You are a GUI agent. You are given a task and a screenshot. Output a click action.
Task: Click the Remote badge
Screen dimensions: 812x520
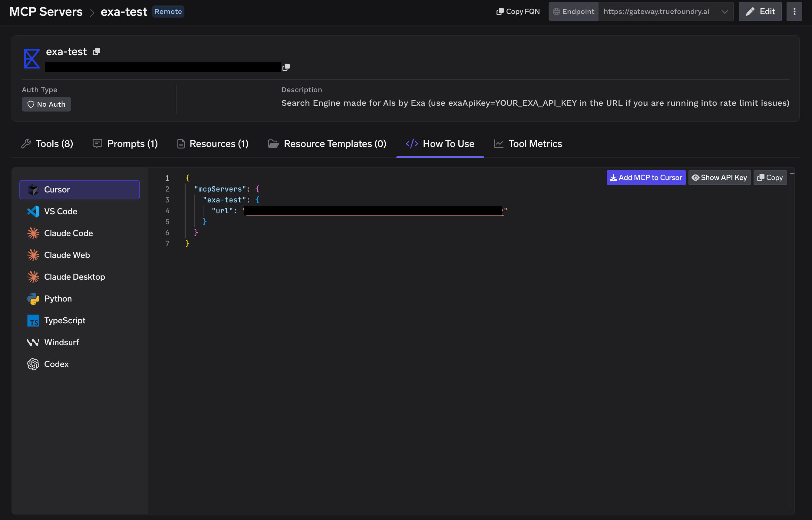[x=168, y=12]
